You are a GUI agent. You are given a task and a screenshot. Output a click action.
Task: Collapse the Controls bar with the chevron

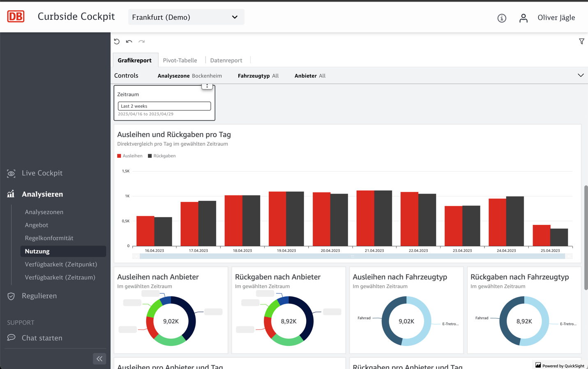(x=581, y=75)
